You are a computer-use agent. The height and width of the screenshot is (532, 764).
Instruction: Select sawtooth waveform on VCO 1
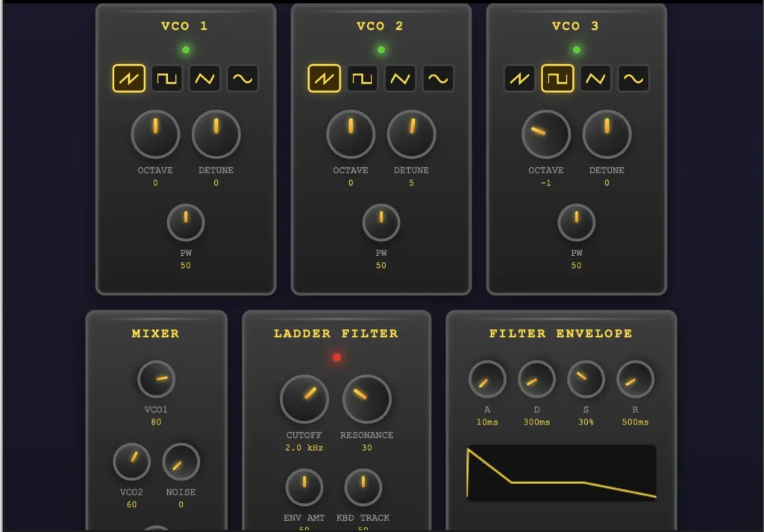129,78
